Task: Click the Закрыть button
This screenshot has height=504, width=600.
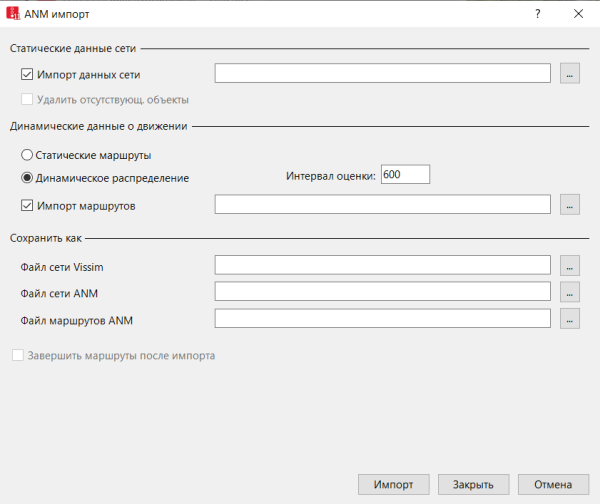Action: click(473, 484)
